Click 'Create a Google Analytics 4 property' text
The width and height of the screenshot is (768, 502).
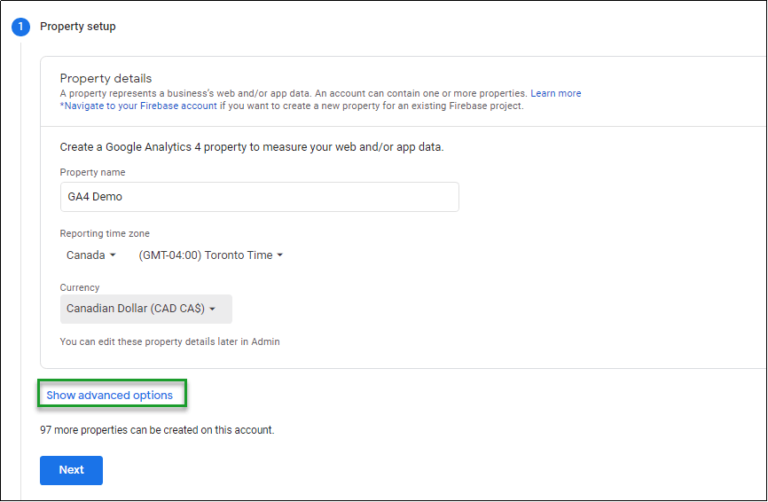[x=252, y=147]
